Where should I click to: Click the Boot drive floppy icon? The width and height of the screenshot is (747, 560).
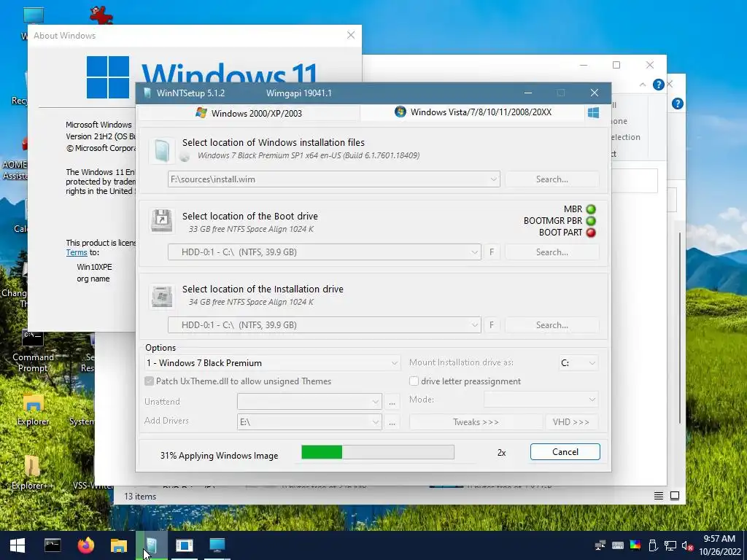pos(162,221)
